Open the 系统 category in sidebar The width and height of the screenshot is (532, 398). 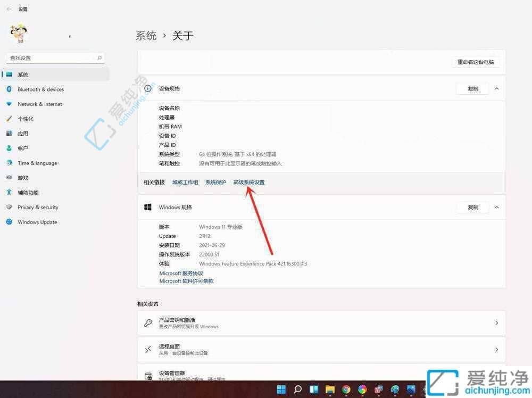click(x=55, y=74)
